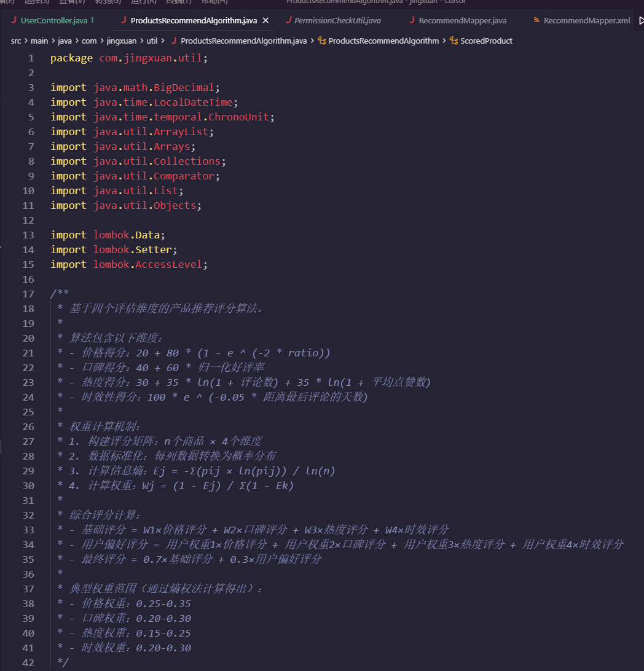Click comment '价格权重: 0.25-0.35'
644x671 pixels.
136,603
